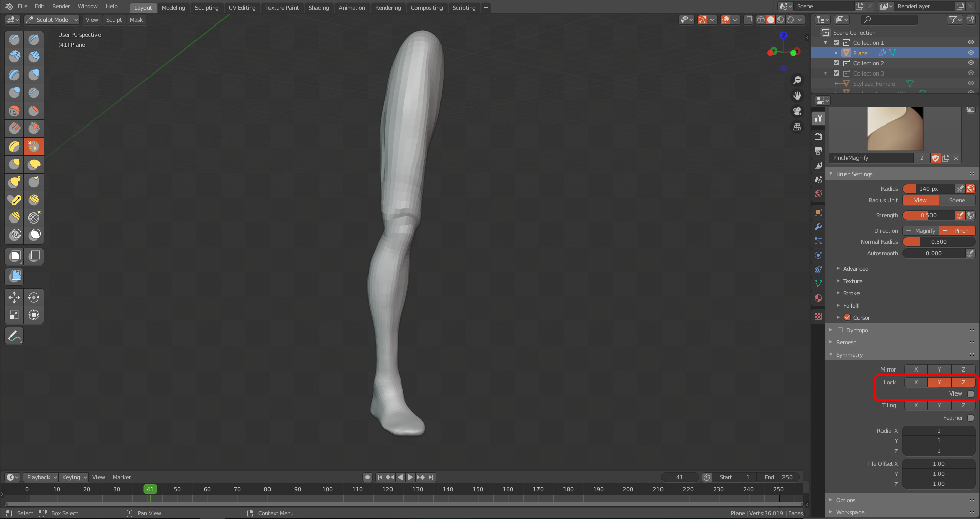980x519 pixels.
Task: Select the Box Mask tool
Action: point(14,256)
